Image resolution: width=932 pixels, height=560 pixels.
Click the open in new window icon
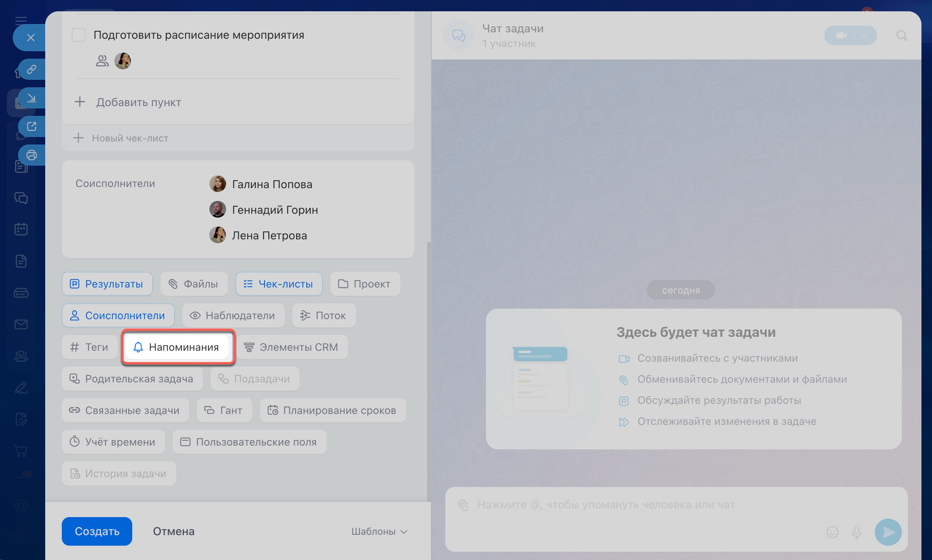[x=31, y=126]
